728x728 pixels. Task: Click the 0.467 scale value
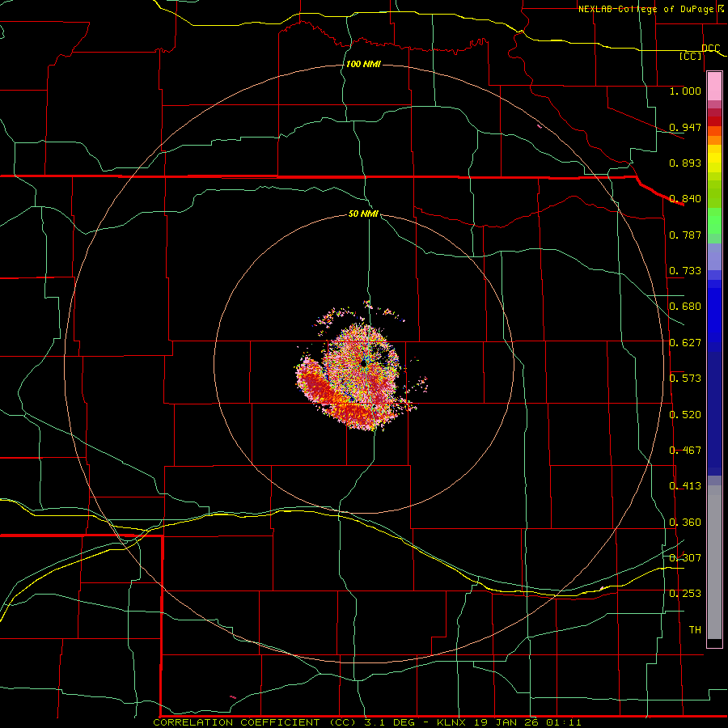point(685,450)
